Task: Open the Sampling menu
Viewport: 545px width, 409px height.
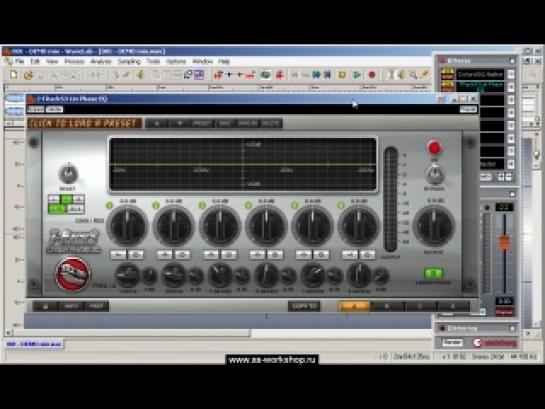Action: (129, 62)
